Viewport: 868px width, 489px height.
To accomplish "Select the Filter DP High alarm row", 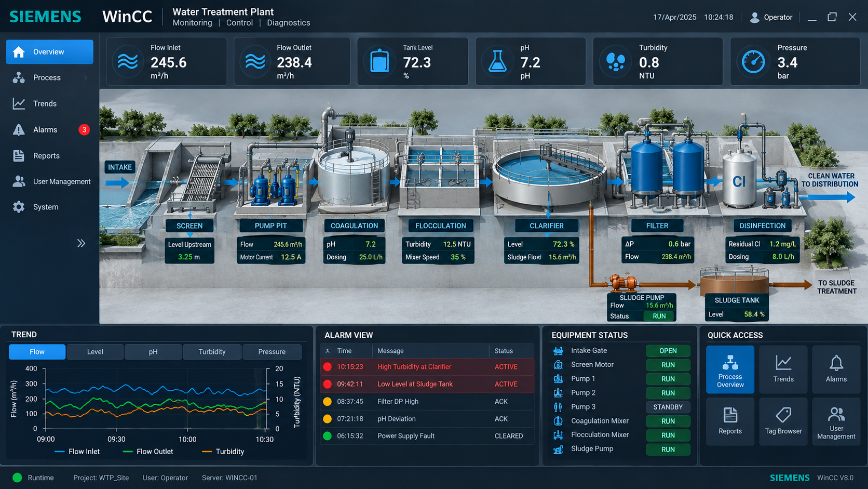I will coord(427,401).
